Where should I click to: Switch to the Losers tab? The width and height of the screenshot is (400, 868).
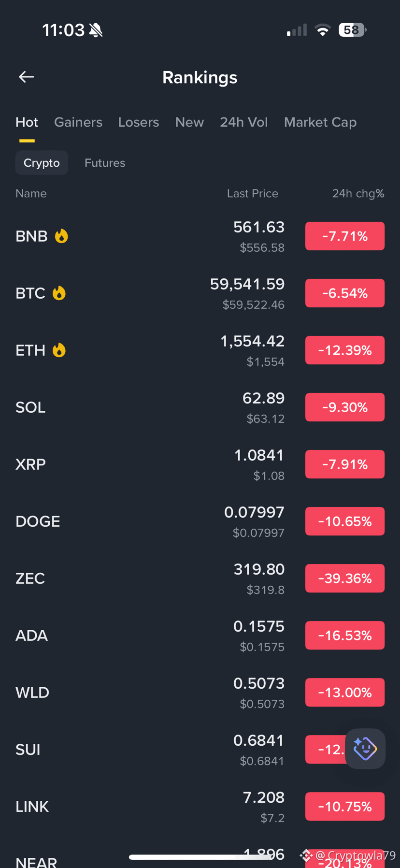coord(139,122)
